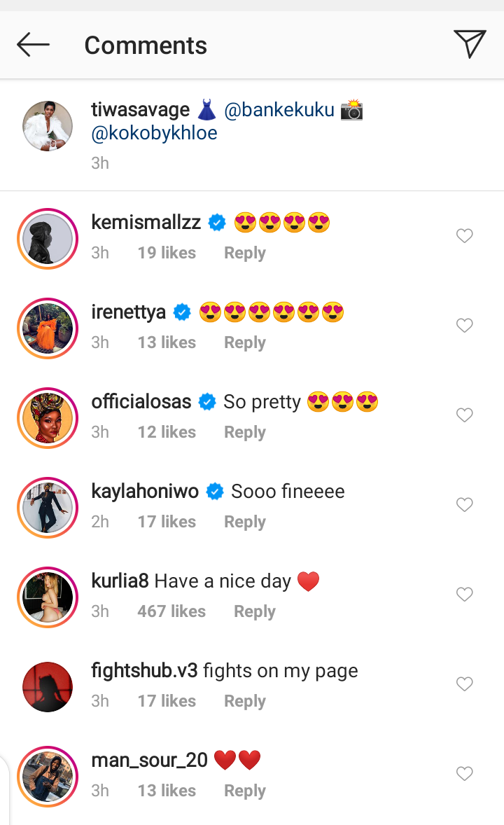Open tiwasavage's profile picture
This screenshot has height=825, width=504.
(x=48, y=126)
